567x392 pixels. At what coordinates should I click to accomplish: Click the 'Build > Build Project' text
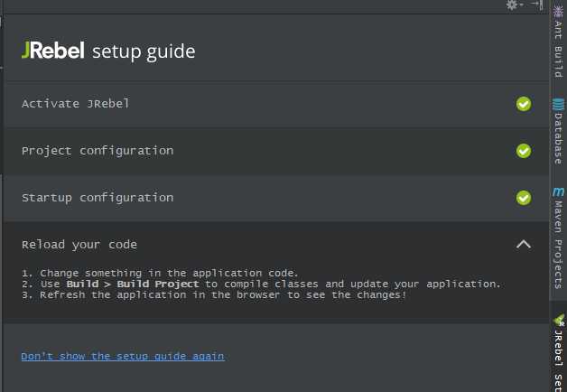[x=133, y=285]
